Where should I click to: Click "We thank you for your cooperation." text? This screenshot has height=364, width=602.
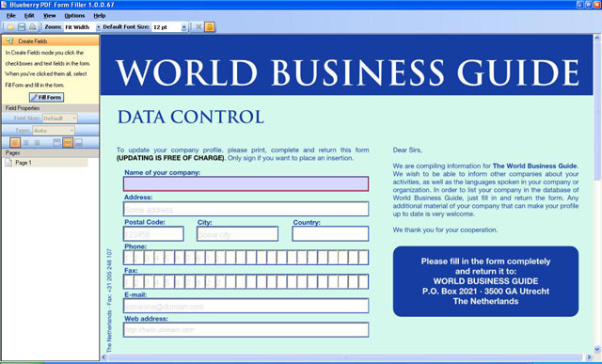point(445,230)
